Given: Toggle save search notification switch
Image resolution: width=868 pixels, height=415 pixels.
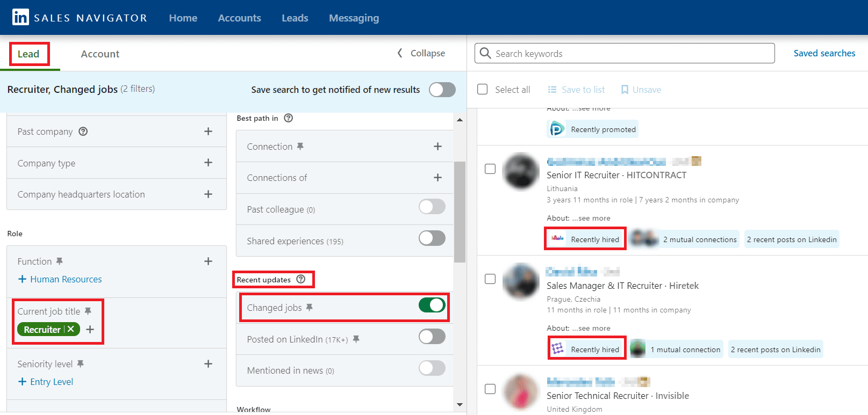Looking at the screenshot, I should 442,90.
